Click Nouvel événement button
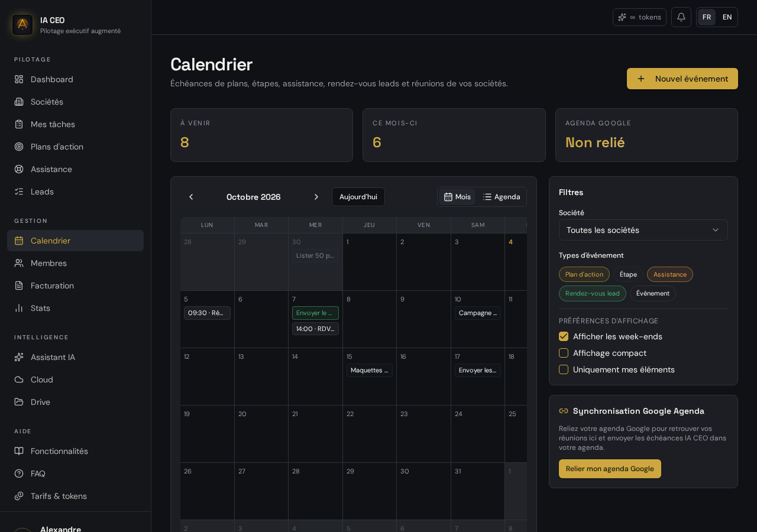 (682, 79)
